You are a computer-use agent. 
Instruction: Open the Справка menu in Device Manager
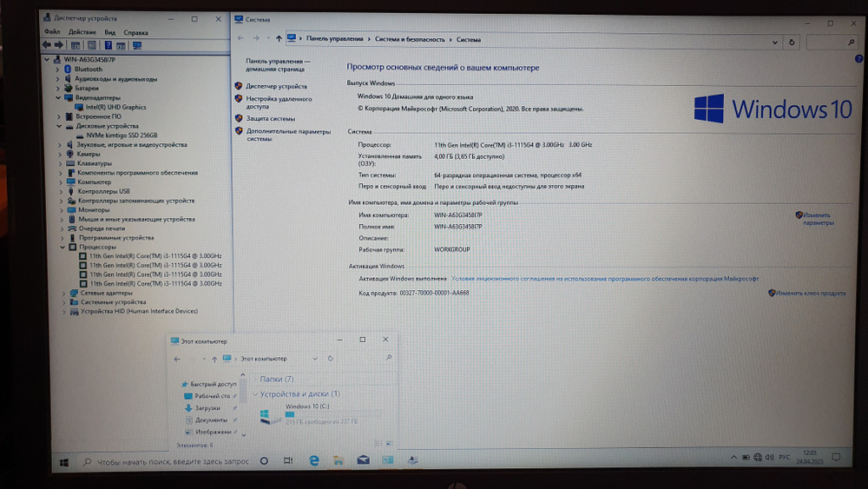135,33
